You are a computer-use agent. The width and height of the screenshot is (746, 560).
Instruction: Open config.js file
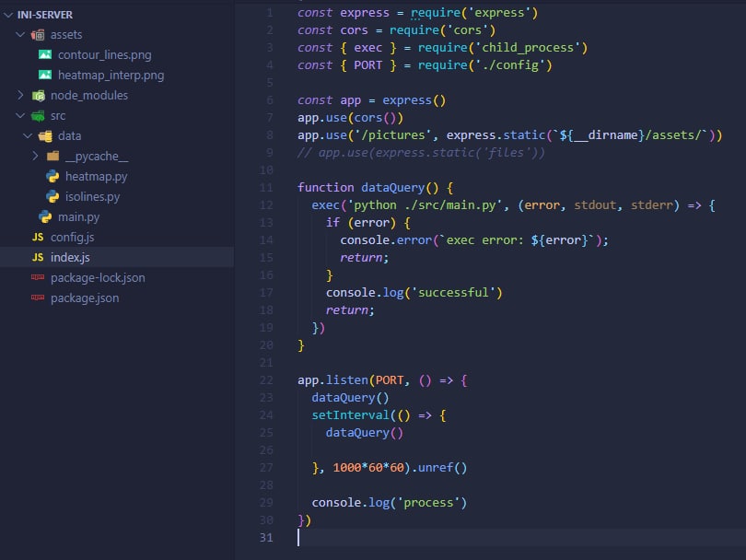[73, 238]
